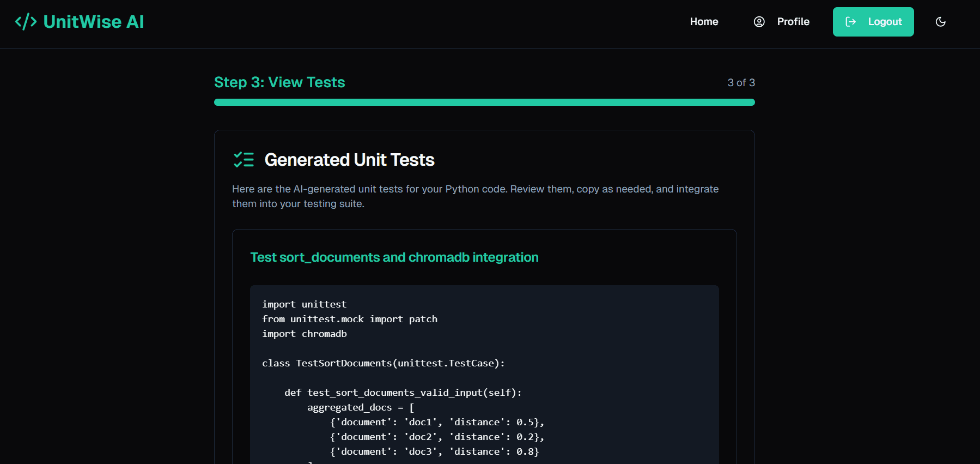Click the "import unittest" code line
Image resolution: width=980 pixels, height=464 pixels.
[304, 304]
